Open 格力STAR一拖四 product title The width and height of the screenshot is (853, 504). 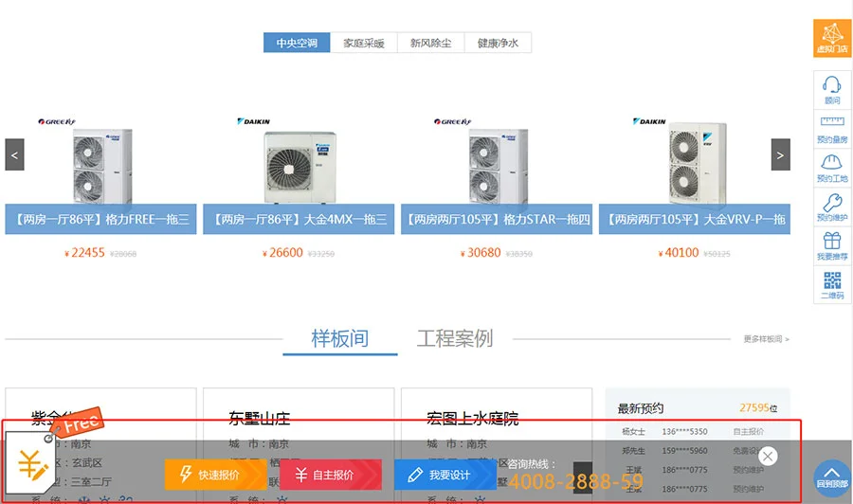pyautogui.click(x=497, y=219)
